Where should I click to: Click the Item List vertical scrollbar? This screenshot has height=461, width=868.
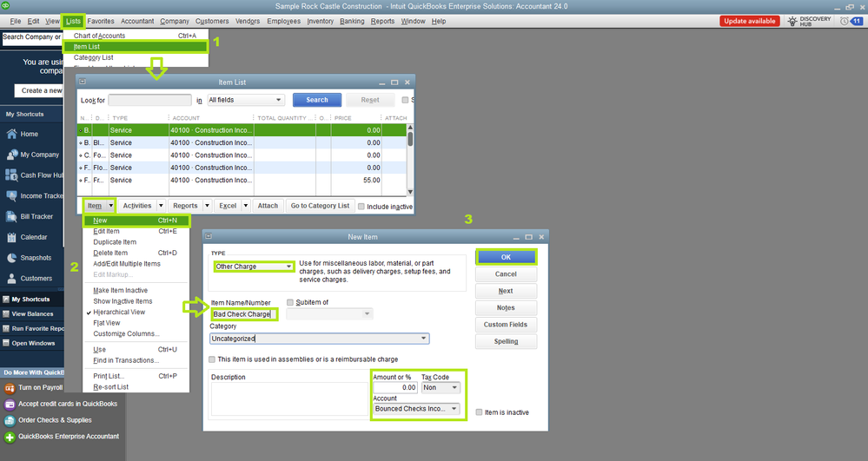click(410, 160)
